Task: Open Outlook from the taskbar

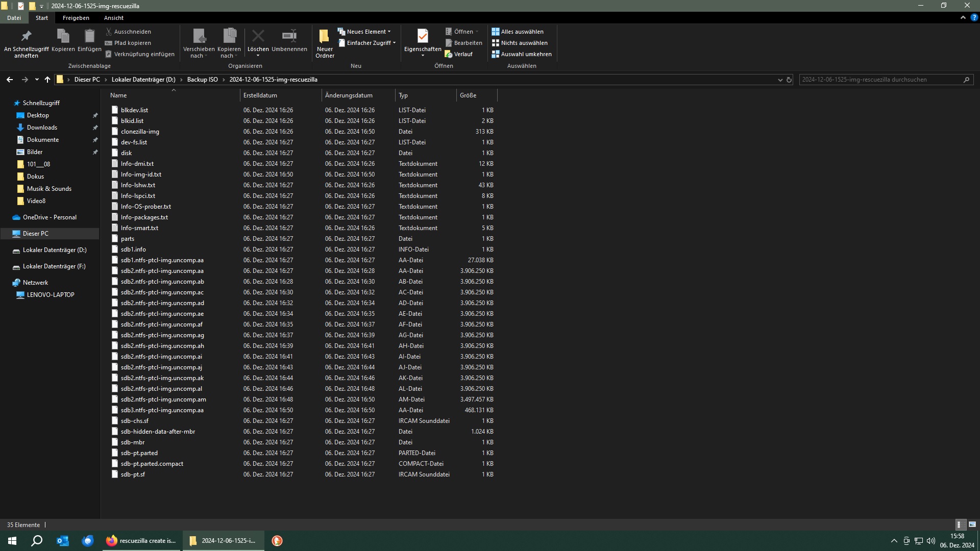Action: (62, 541)
